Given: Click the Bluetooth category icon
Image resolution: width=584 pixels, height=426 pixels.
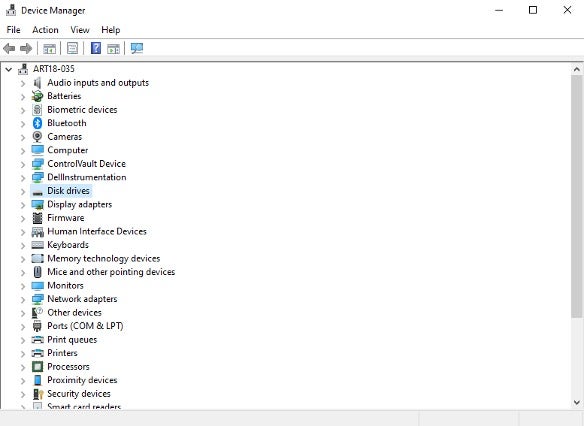Looking at the screenshot, I should tap(37, 123).
